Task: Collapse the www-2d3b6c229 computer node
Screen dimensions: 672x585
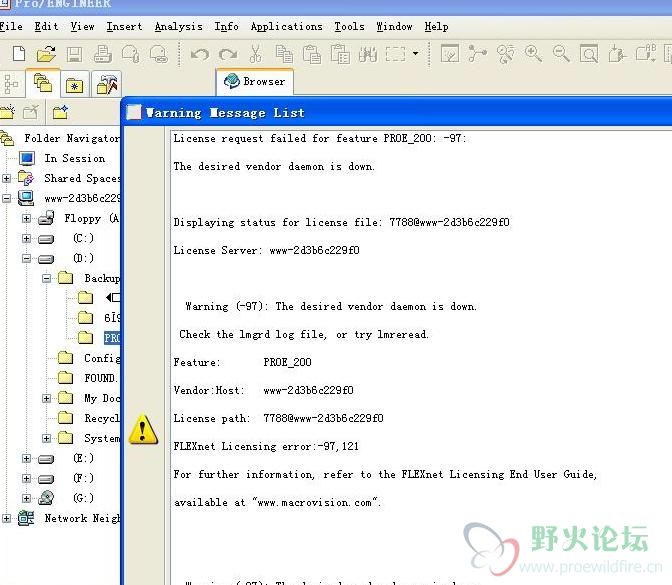Action: point(6,198)
